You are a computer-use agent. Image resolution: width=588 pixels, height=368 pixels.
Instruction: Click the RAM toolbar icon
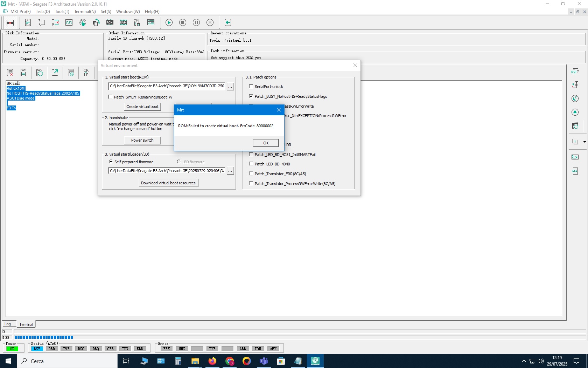124,22
